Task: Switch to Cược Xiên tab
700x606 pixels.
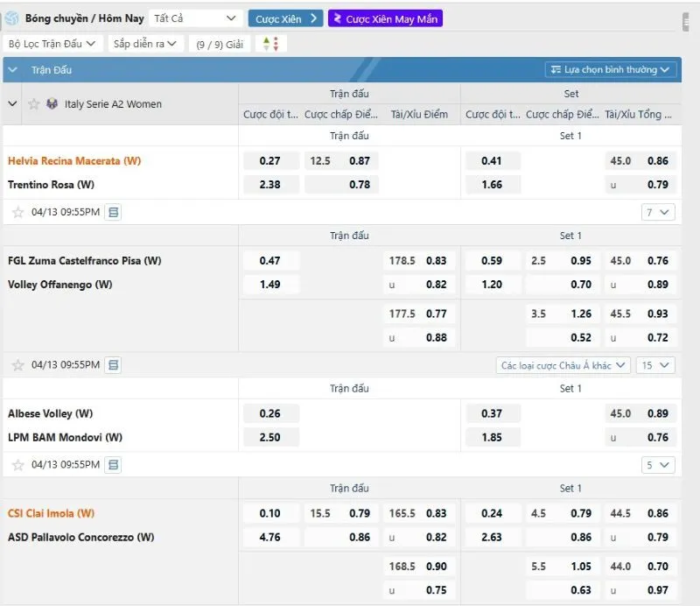Action: coord(285,18)
